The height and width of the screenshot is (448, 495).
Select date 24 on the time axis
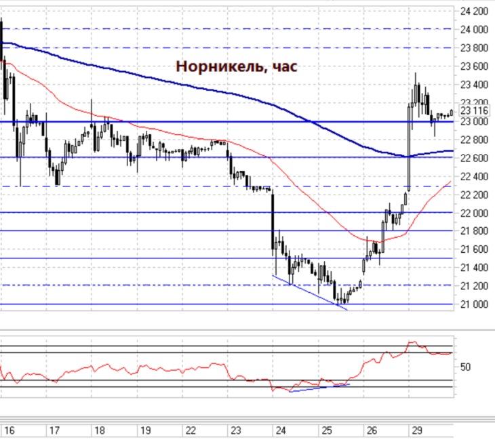[x=281, y=430]
